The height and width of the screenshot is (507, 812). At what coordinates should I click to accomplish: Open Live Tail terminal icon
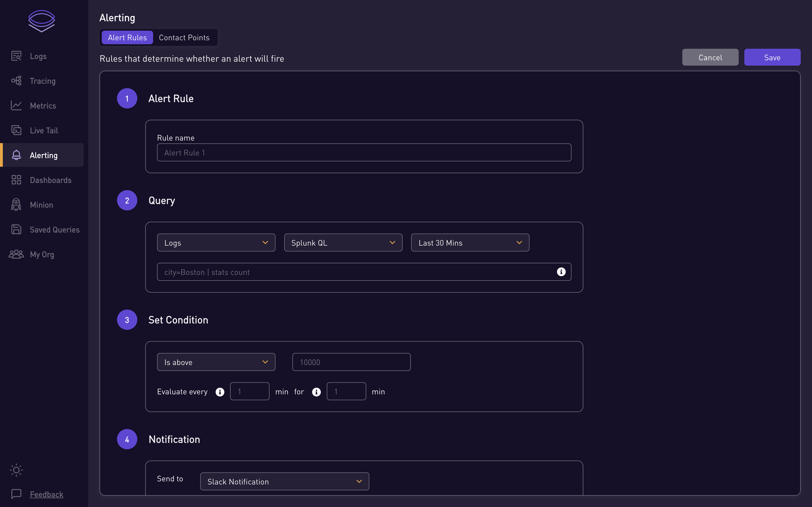pos(16,130)
